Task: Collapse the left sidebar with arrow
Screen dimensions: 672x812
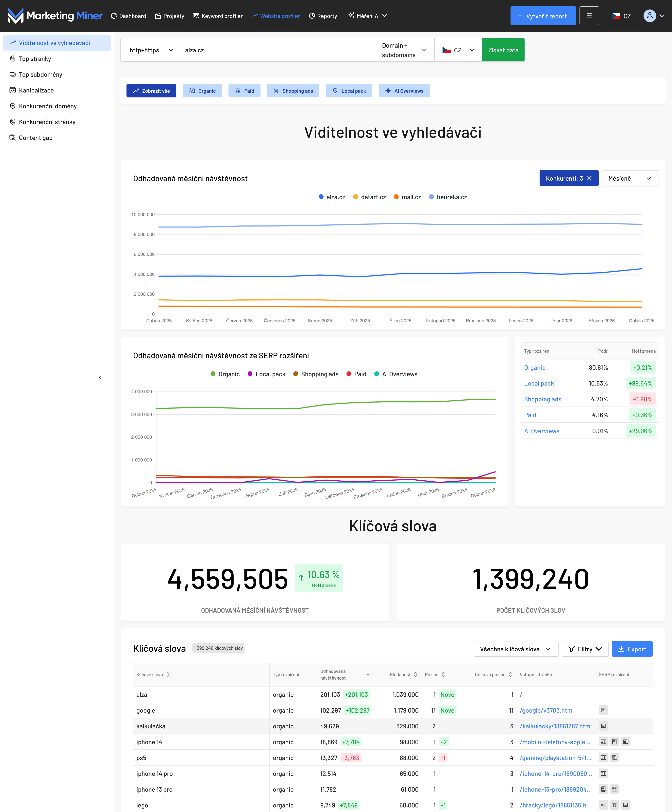Action: click(100, 377)
